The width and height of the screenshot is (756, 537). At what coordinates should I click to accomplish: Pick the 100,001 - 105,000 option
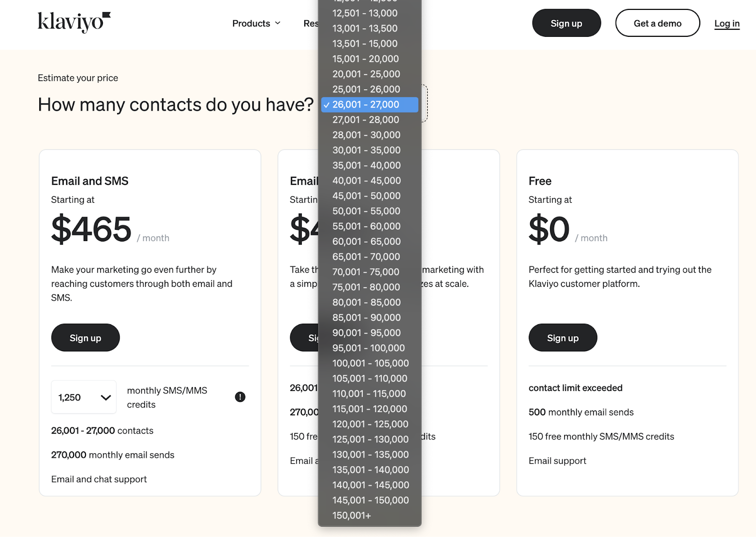tap(369, 363)
